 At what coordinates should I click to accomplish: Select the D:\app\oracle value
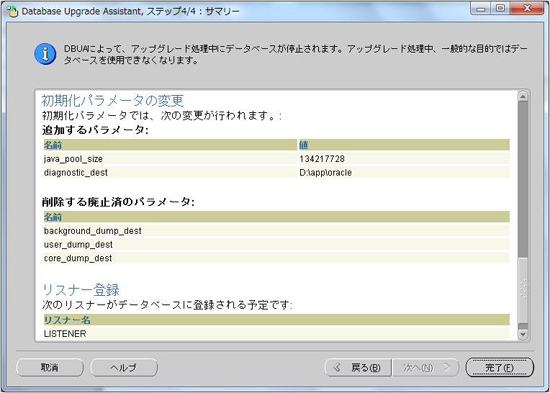tap(326, 173)
